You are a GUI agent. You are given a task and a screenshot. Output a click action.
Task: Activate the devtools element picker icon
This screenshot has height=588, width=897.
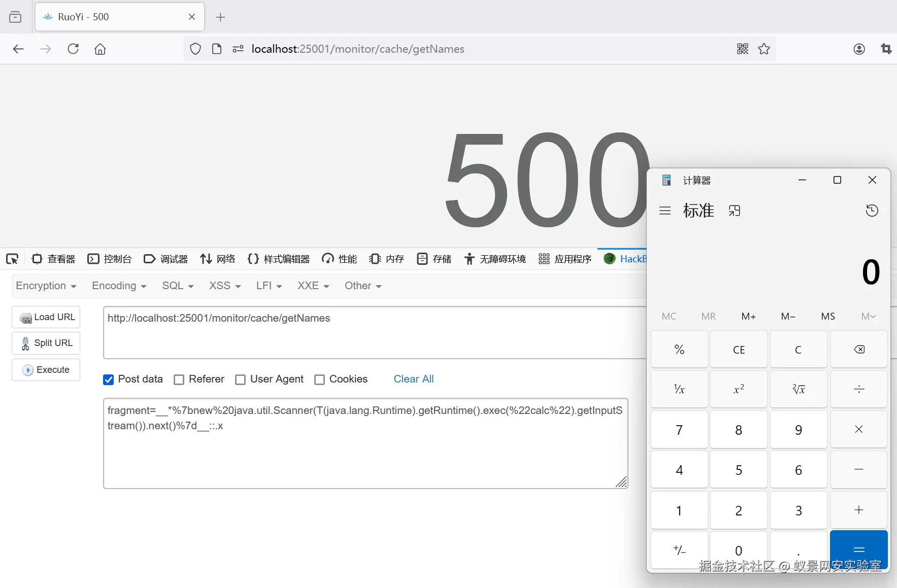click(12, 259)
